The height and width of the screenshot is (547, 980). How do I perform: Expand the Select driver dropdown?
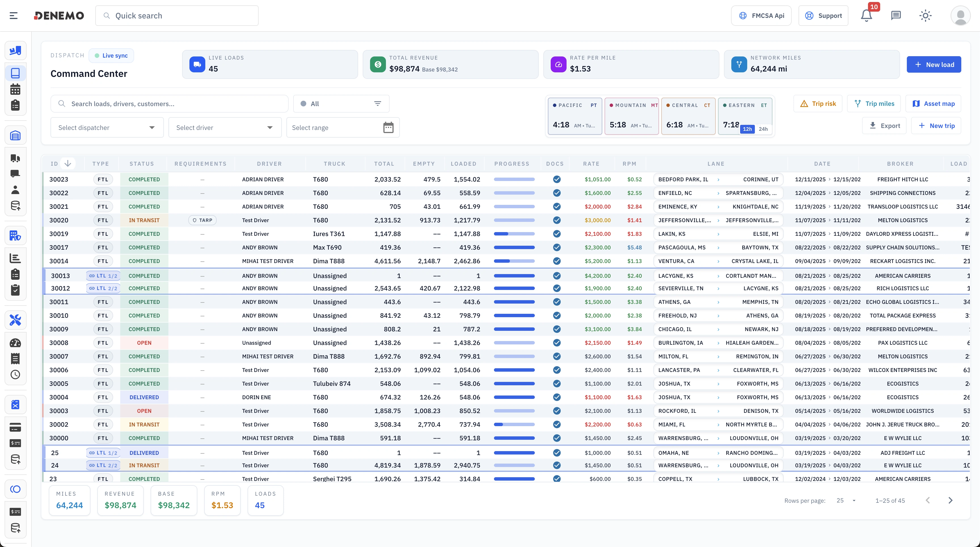[x=225, y=127]
